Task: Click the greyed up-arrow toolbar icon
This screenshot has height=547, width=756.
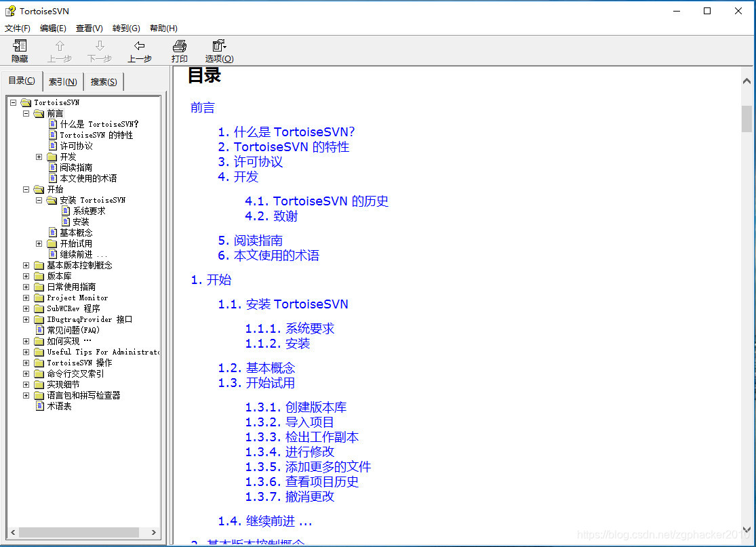Action: pyautogui.click(x=60, y=46)
